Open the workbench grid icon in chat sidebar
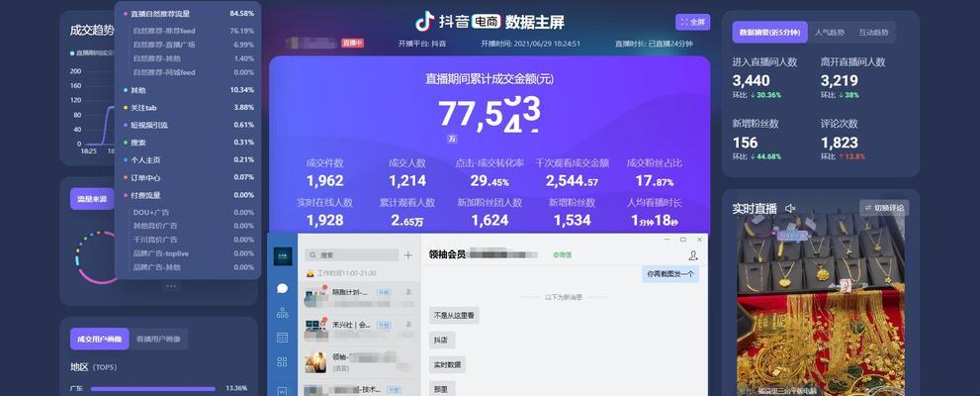The height and width of the screenshot is (396, 980). tap(282, 361)
